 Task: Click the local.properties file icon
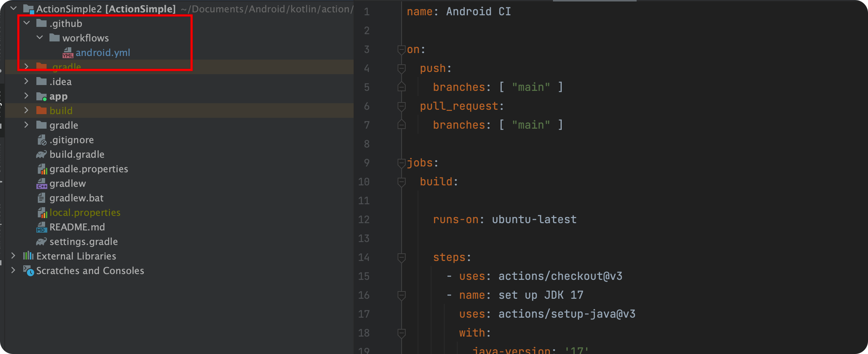point(42,213)
